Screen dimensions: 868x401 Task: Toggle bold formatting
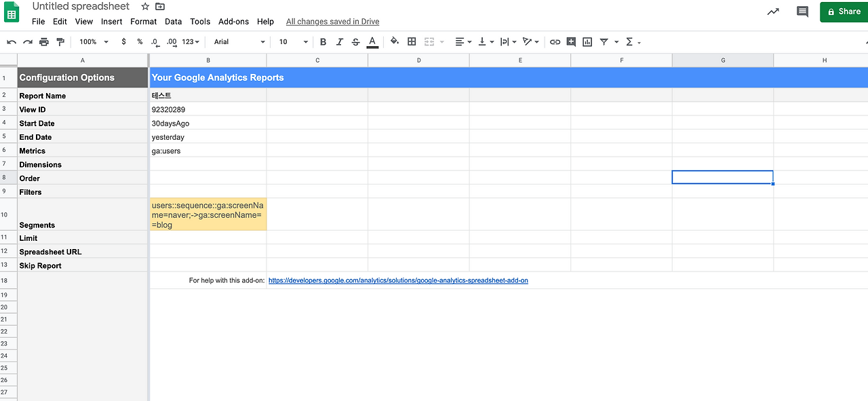(323, 42)
